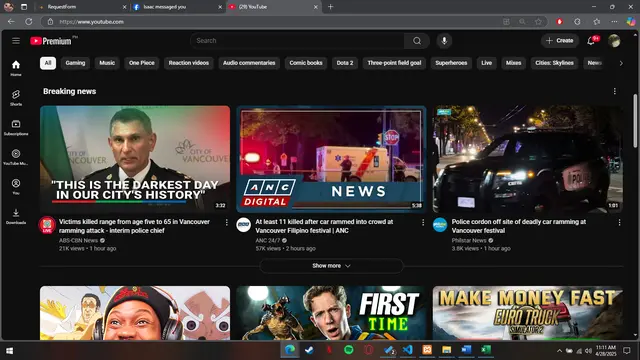Select the Gaming filter chip
Viewport: 640px width, 360px height.
tap(76, 63)
